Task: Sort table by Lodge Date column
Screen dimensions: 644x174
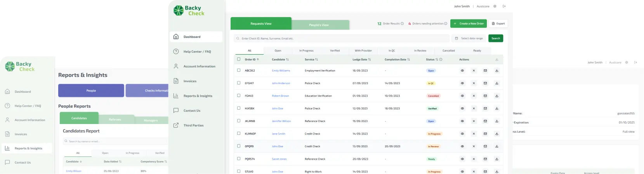Action: (x=370, y=60)
